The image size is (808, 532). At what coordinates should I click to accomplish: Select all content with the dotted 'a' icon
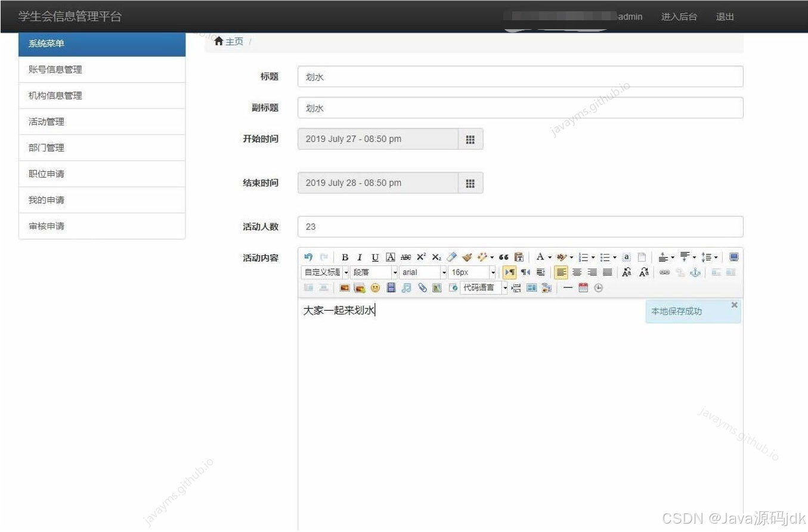[x=627, y=257]
